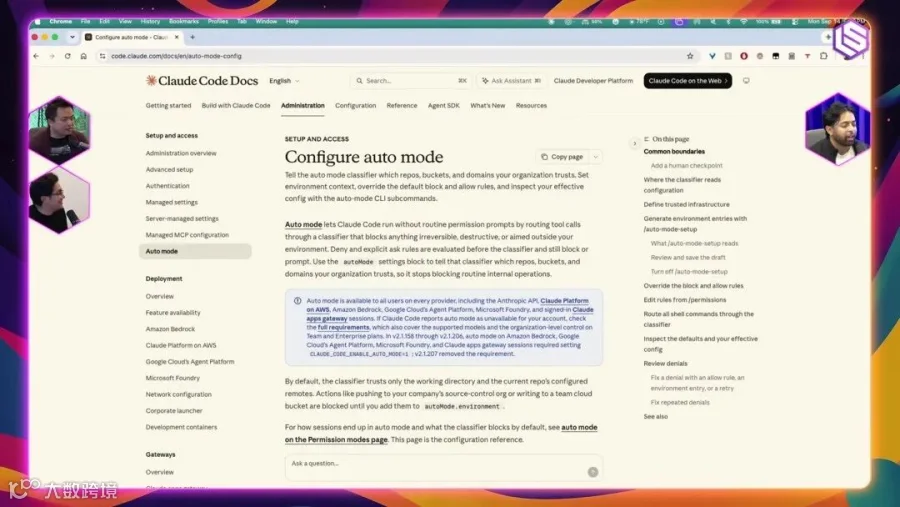This screenshot has height=507, width=900.
Task: Click the copy icon in Copy page
Action: point(544,157)
